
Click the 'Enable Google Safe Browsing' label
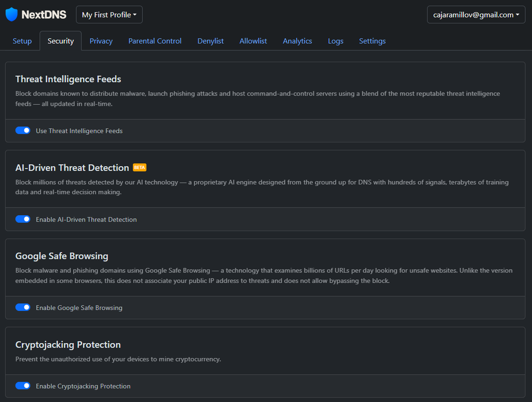79,308
